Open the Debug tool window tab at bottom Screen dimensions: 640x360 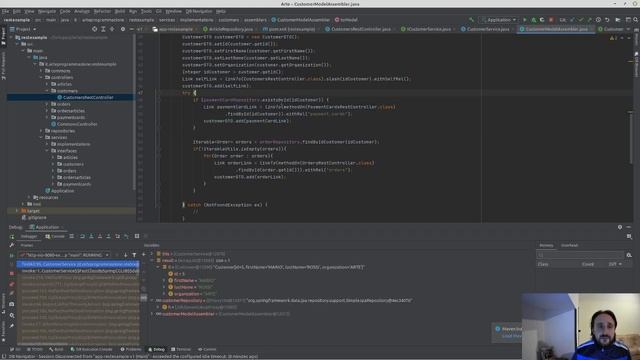pyautogui.click(x=156, y=349)
